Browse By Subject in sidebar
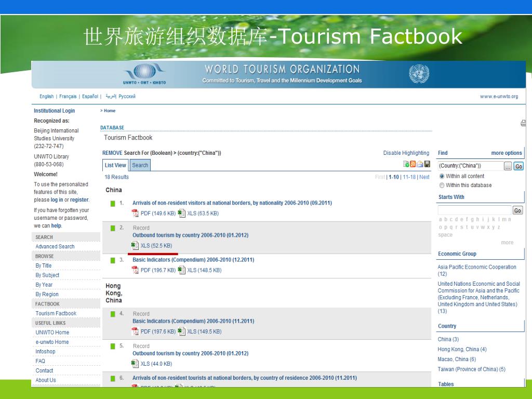 [x=47, y=275]
